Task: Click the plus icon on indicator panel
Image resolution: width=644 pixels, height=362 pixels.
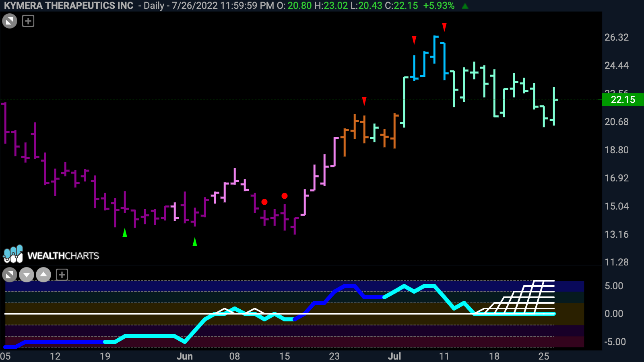Action: pyautogui.click(x=62, y=275)
